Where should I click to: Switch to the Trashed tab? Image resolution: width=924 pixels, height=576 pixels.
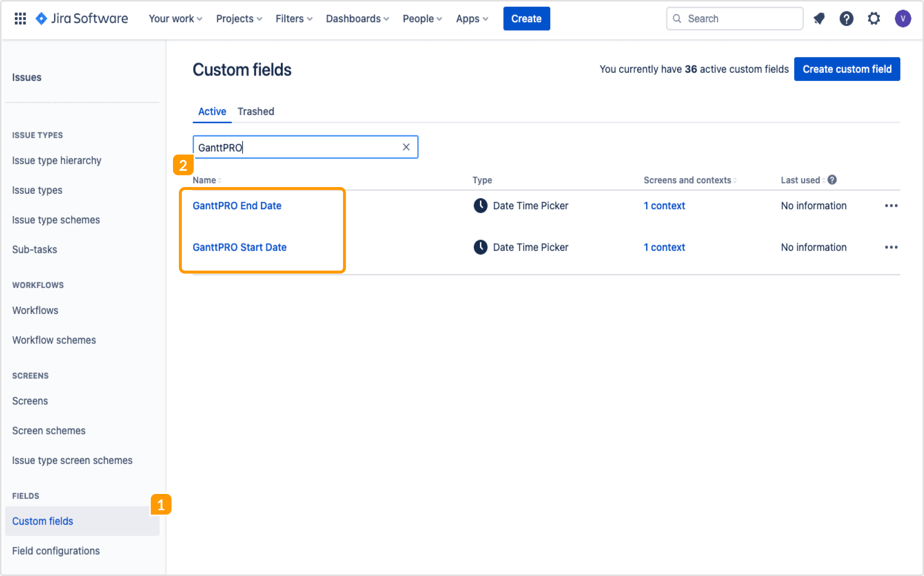[255, 111]
